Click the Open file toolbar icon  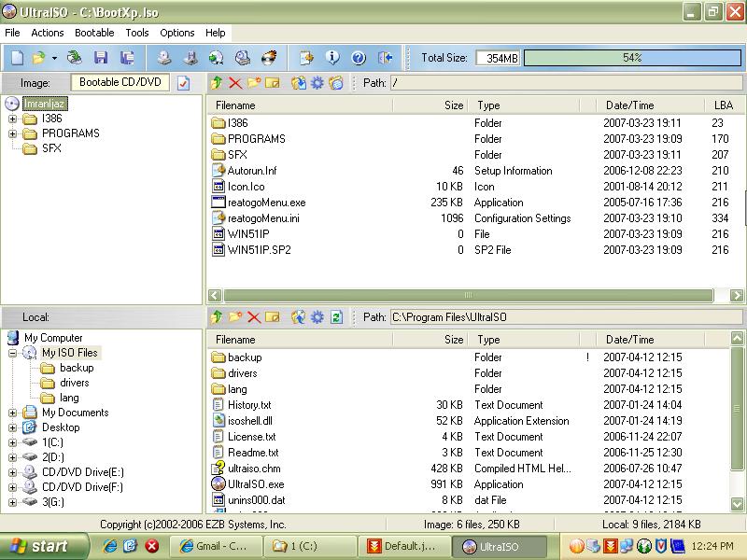38,58
